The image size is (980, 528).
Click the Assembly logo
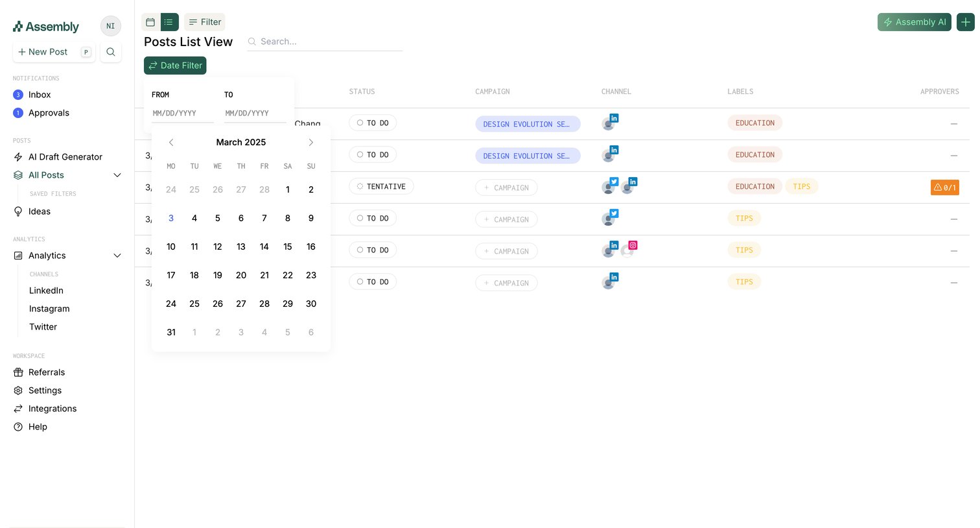click(46, 27)
